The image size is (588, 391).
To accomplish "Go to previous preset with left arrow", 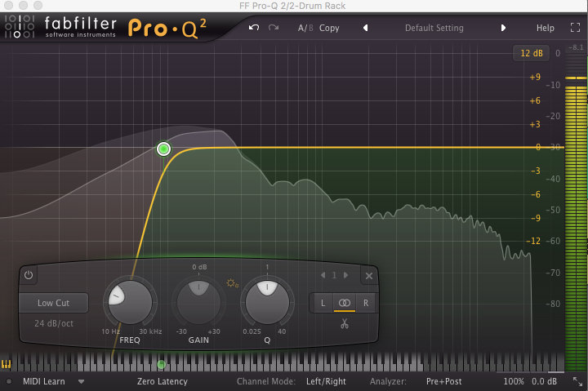I will (365, 28).
